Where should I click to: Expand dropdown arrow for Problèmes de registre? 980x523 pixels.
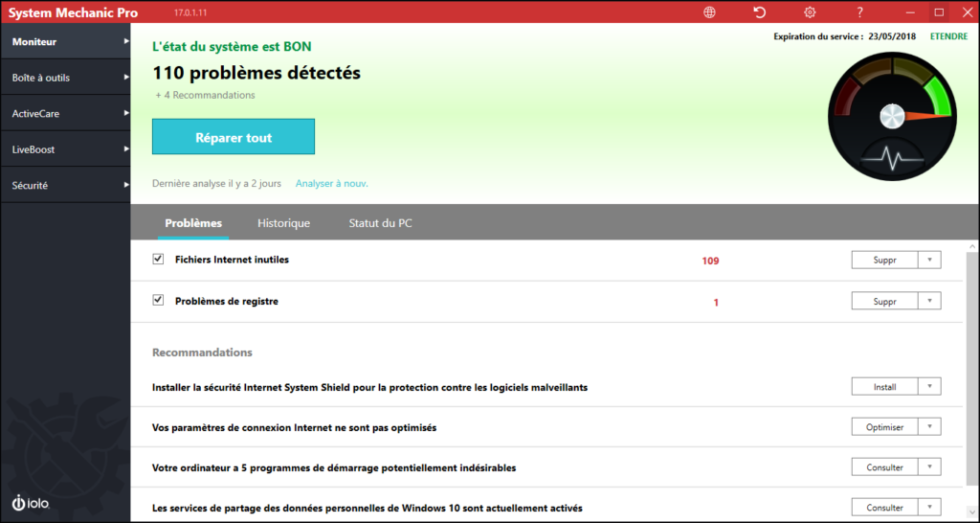(929, 301)
